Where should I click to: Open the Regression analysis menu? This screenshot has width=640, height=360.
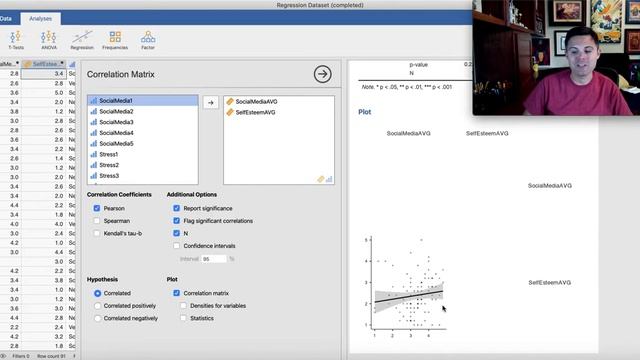click(x=82, y=40)
